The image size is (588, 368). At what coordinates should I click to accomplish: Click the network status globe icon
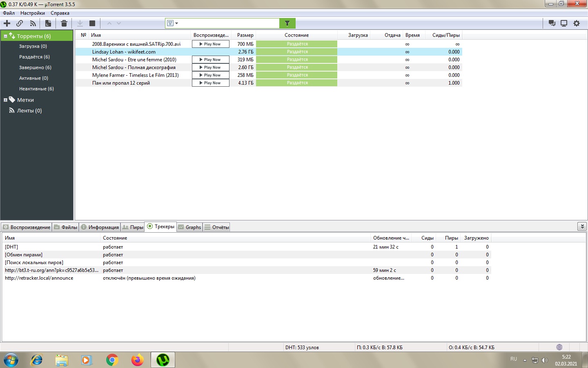click(x=559, y=347)
